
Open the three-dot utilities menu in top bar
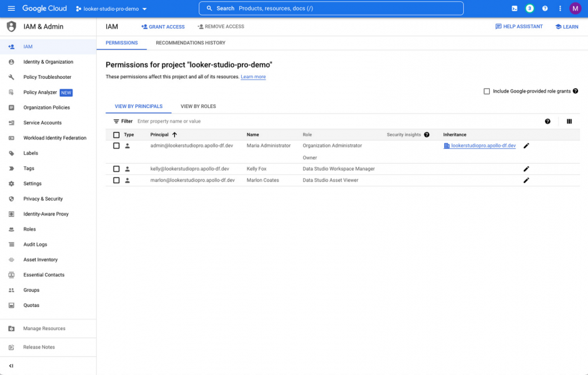[x=560, y=8]
